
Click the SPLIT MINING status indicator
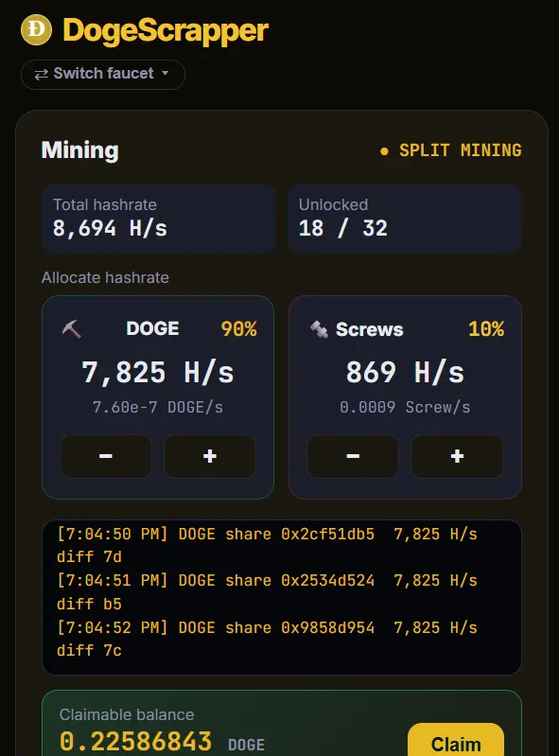click(x=450, y=150)
